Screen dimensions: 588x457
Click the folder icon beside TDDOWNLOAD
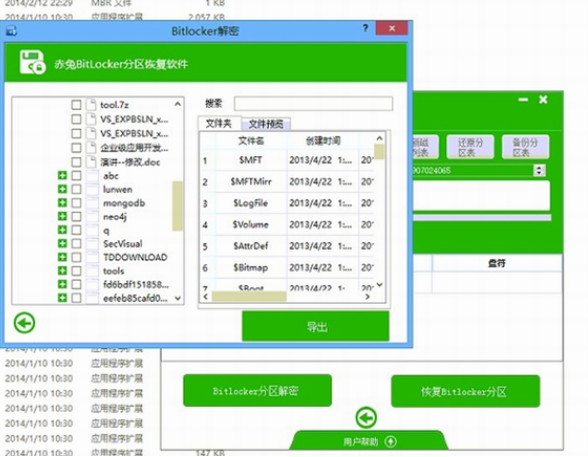click(92, 257)
